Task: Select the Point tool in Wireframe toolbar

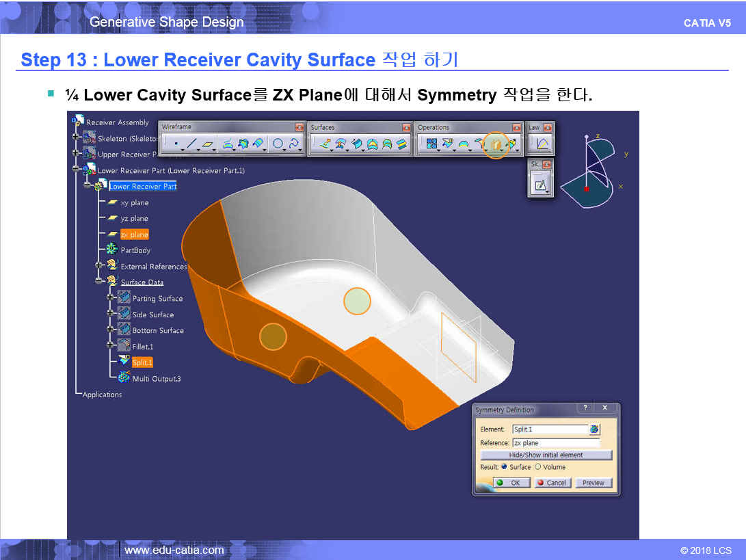Action: [176, 144]
